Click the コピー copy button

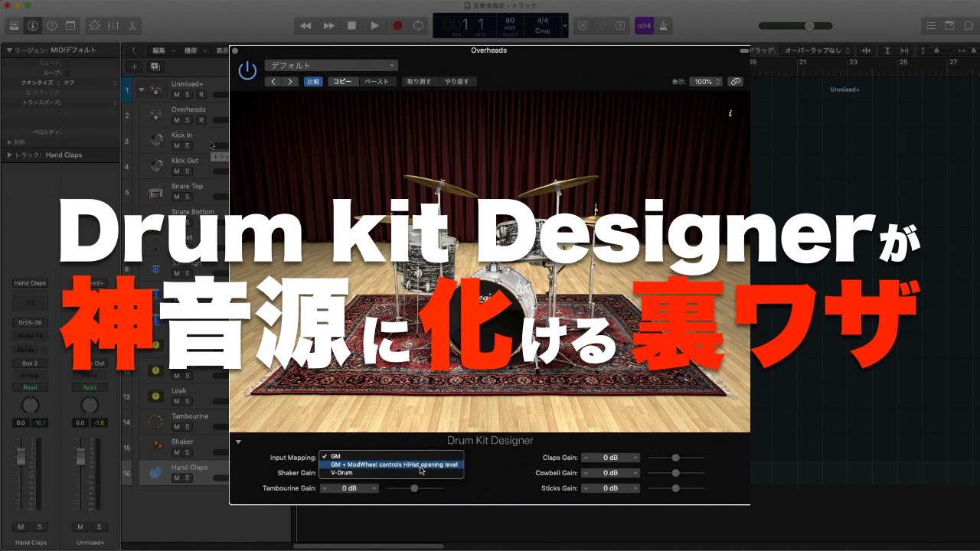[x=342, y=81]
